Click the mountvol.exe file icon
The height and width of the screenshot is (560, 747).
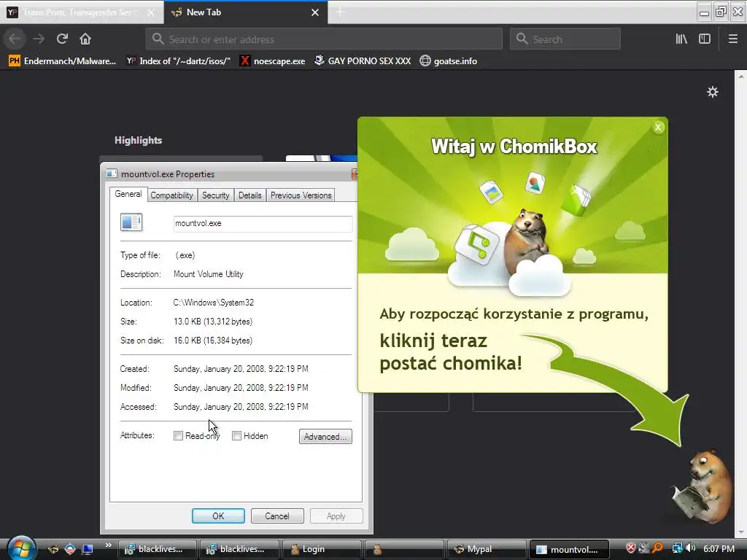click(x=131, y=222)
